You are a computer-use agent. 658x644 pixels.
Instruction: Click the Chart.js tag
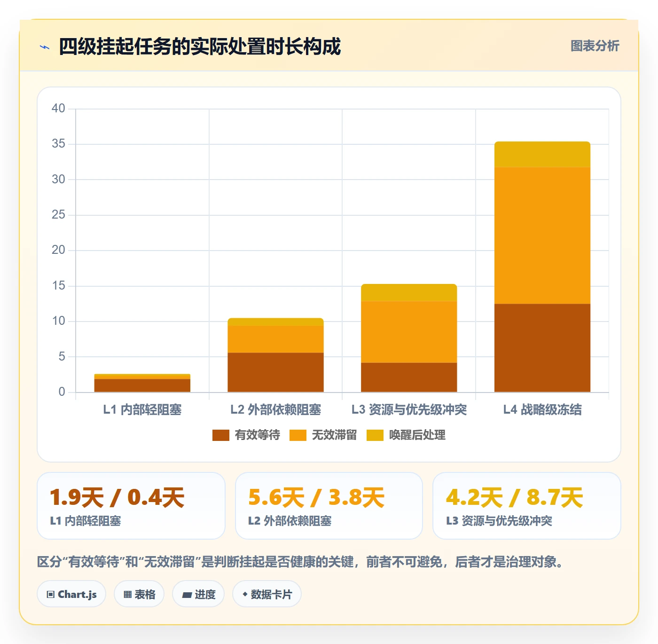tap(71, 594)
